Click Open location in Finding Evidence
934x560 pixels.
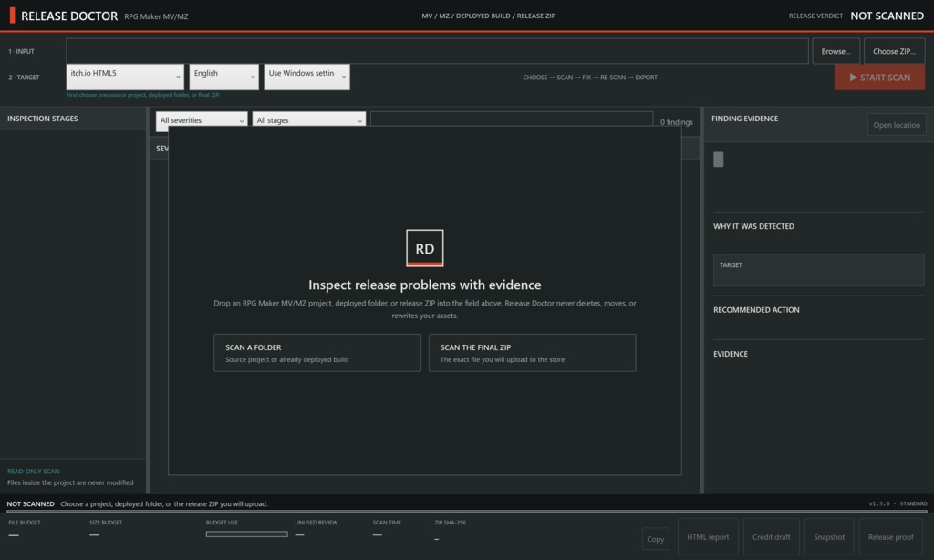click(x=897, y=125)
